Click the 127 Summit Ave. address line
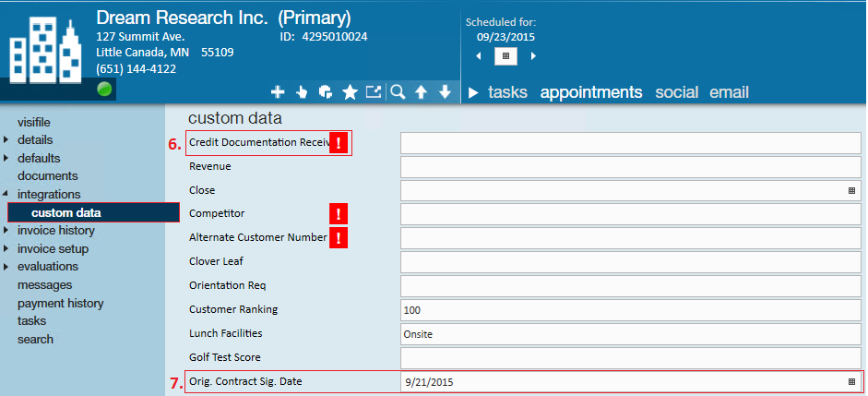868x396 pixels. [140, 37]
